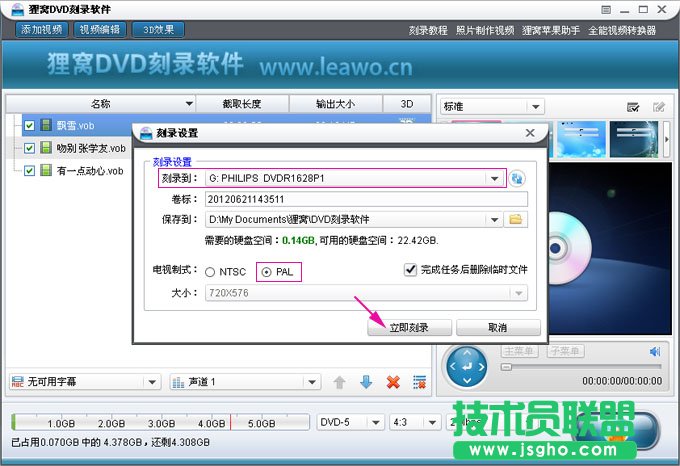Open the 刻录教程 link in top menu
Screen dimensions: 680x466
click(x=428, y=30)
